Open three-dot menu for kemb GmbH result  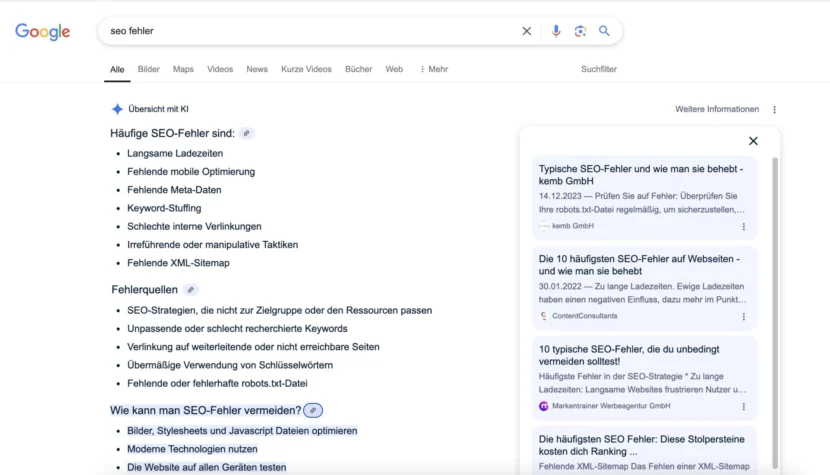coord(743,227)
